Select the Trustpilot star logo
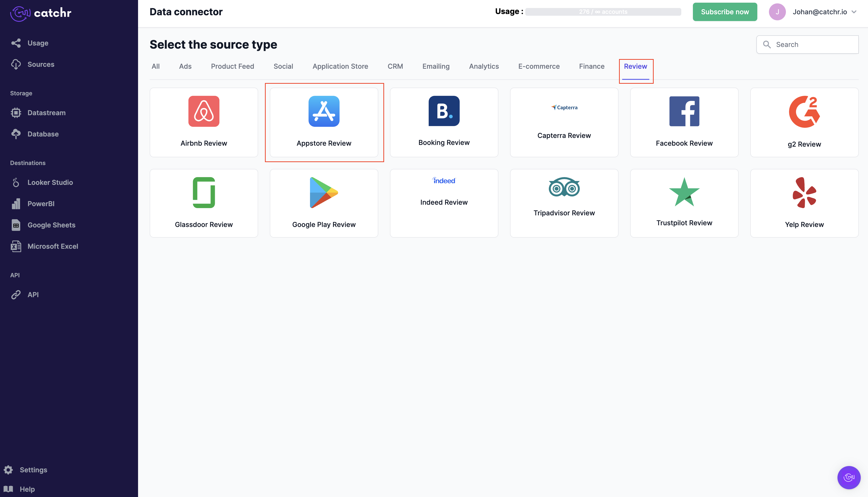868x497 pixels. [x=684, y=192]
